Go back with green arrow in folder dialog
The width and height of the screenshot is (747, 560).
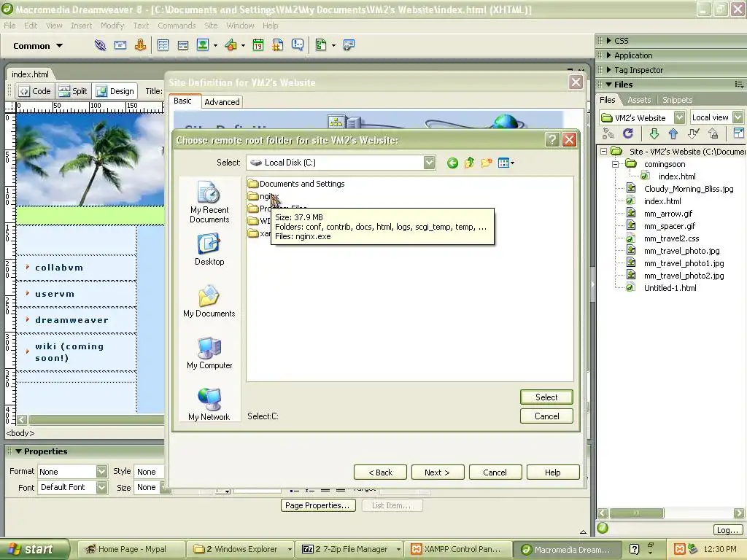[452, 163]
